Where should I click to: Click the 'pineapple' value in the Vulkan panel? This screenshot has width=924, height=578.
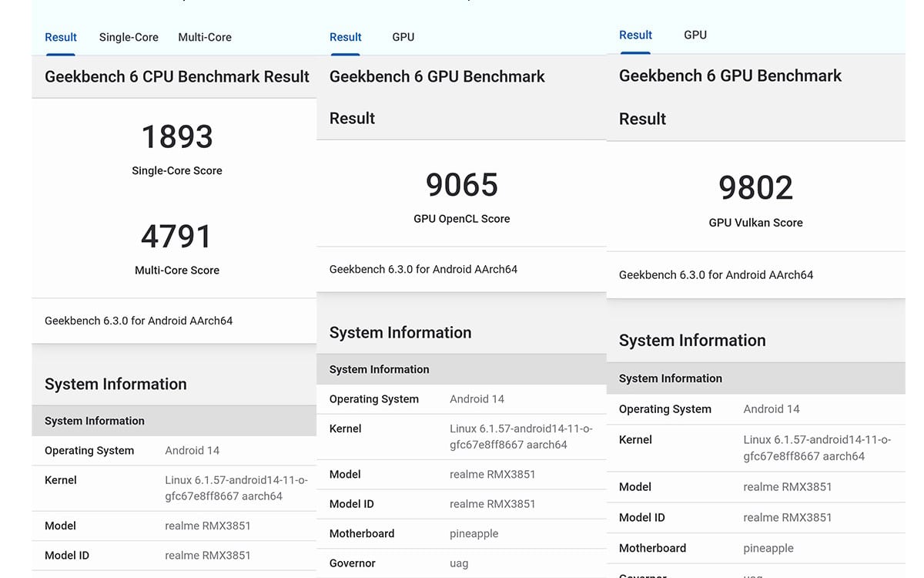pyautogui.click(x=768, y=549)
